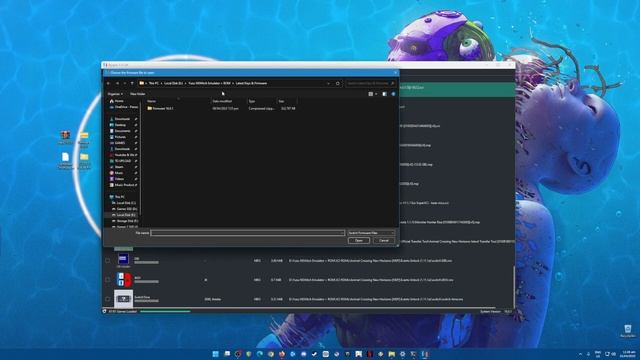The height and width of the screenshot is (360, 640).
Task: Click This PC in the breadcrumb path
Action: click(153, 83)
